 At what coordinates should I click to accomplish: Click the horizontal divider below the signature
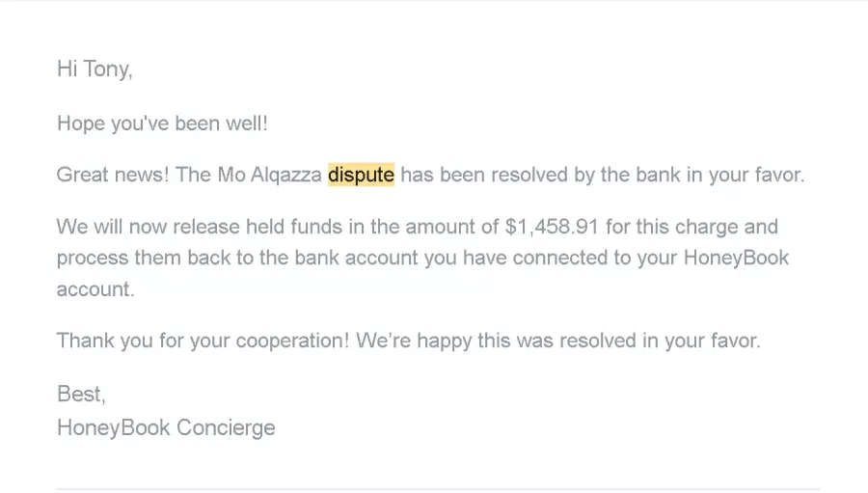(x=437, y=489)
